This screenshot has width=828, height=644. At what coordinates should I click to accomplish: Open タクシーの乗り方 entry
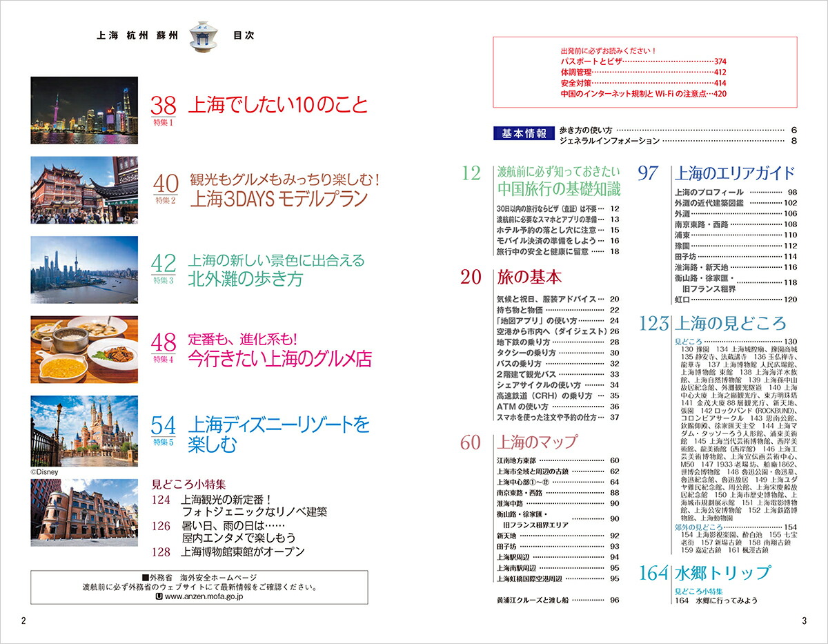coord(558,353)
